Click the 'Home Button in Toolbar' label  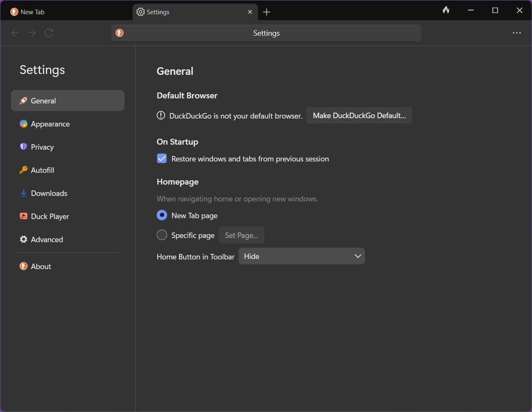pos(196,256)
